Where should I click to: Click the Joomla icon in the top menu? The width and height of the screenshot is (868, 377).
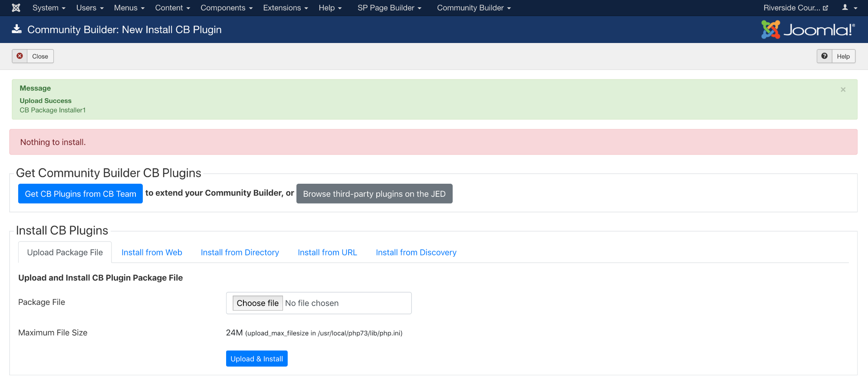pyautogui.click(x=16, y=8)
